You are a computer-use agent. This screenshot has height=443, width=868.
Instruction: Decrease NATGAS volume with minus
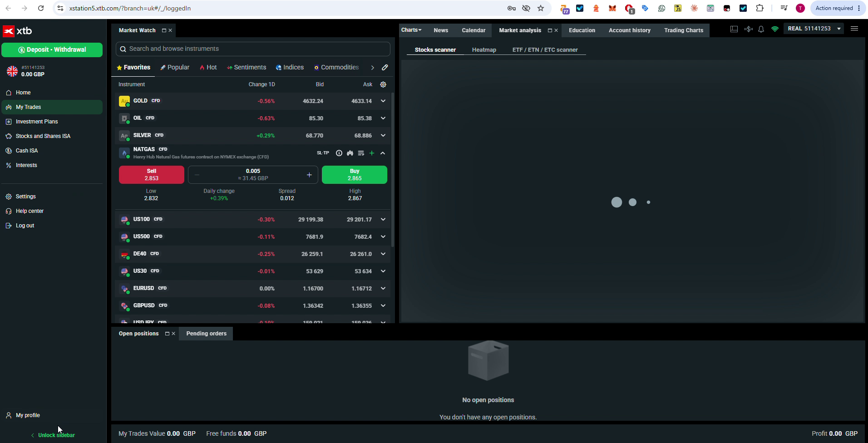point(197,175)
